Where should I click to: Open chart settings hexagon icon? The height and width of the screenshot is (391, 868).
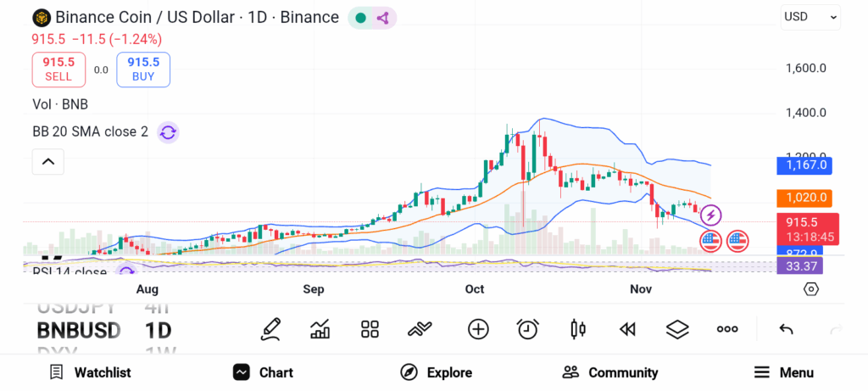(811, 289)
